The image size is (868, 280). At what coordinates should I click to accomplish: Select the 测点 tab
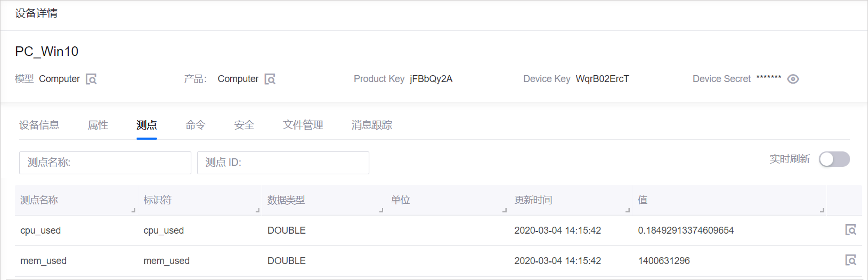click(x=147, y=125)
